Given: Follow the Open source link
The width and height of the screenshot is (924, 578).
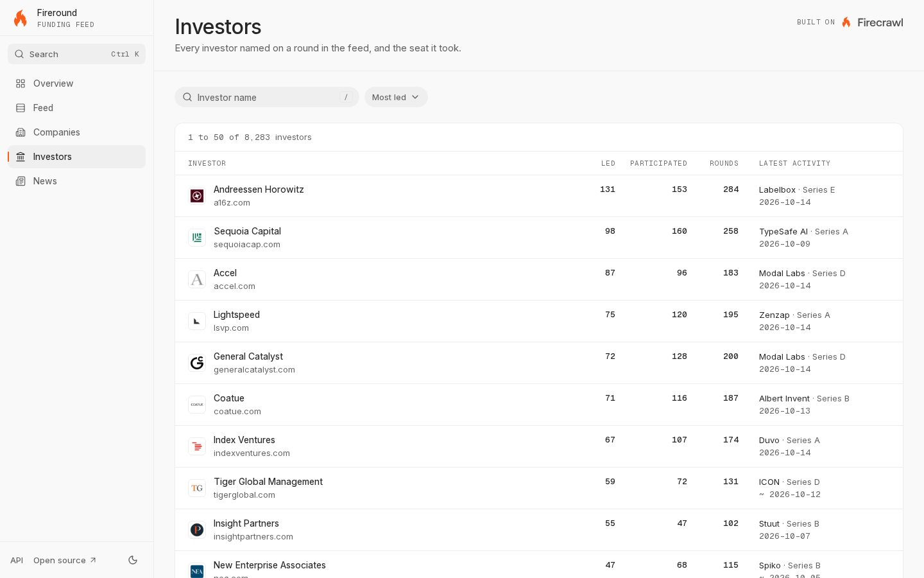Looking at the screenshot, I should [65, 560].
